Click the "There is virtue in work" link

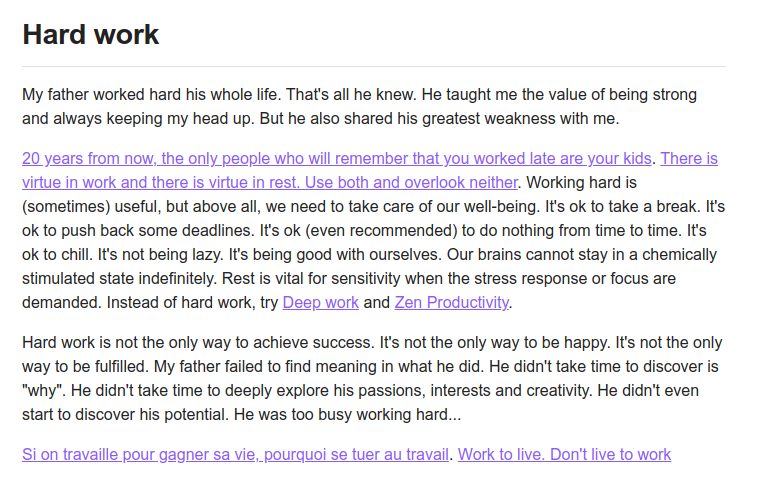coord(270,182)
